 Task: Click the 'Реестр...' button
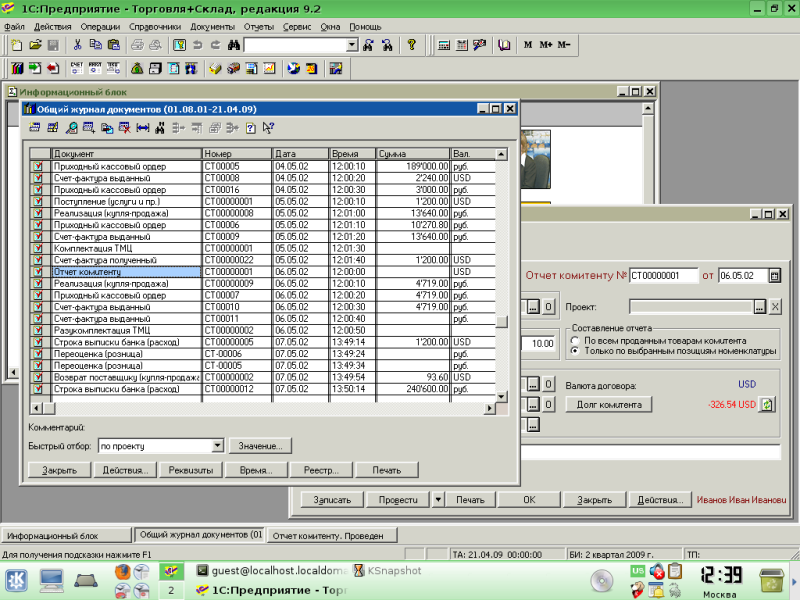(321, 470)
